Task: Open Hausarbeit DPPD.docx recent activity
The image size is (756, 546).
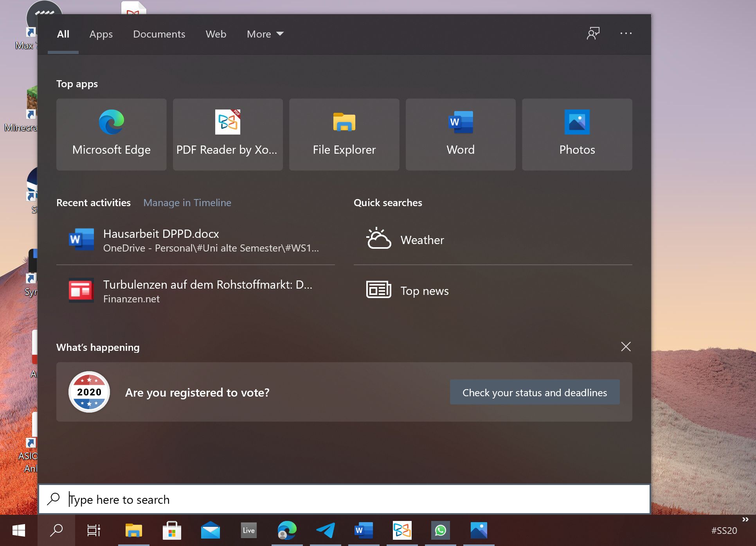Action: tap(196, 240)
